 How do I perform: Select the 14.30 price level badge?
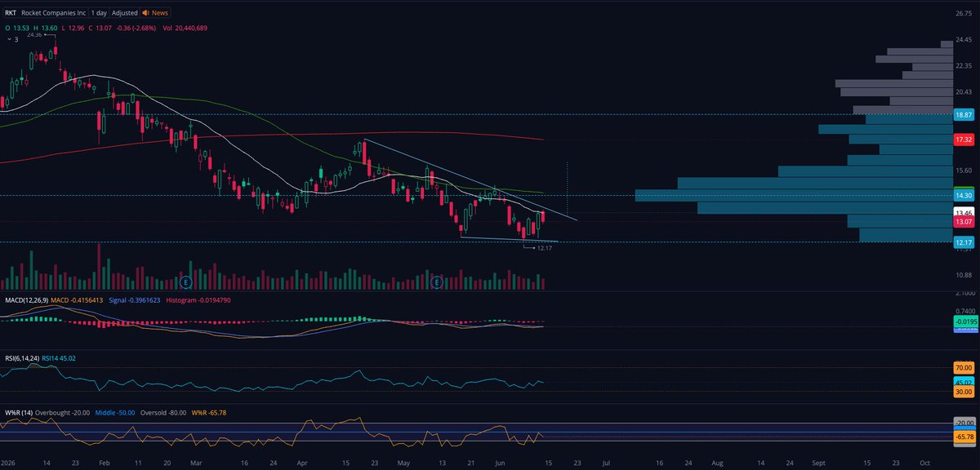click(x=964, y=196)
